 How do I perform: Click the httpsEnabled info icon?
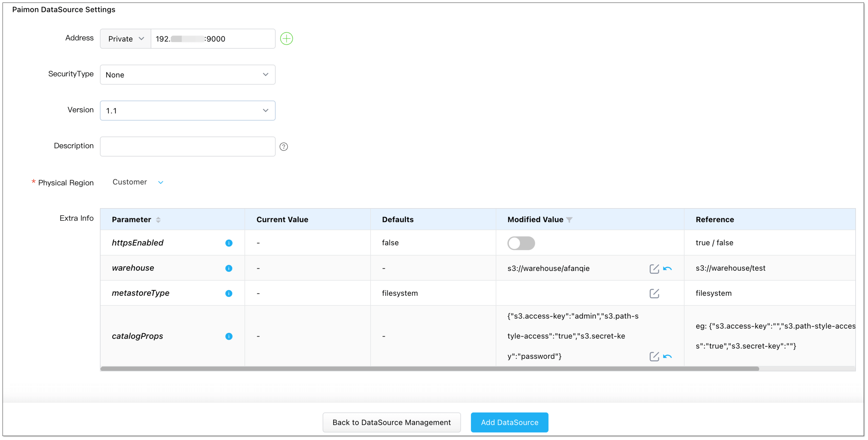click(229, 243)
